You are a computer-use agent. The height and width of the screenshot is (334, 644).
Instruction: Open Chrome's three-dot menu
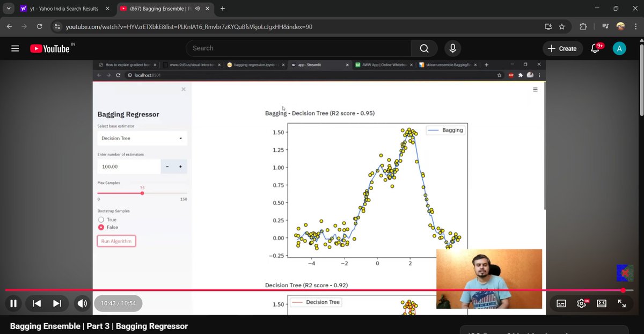pyautogui.click(x=635, y=26)
